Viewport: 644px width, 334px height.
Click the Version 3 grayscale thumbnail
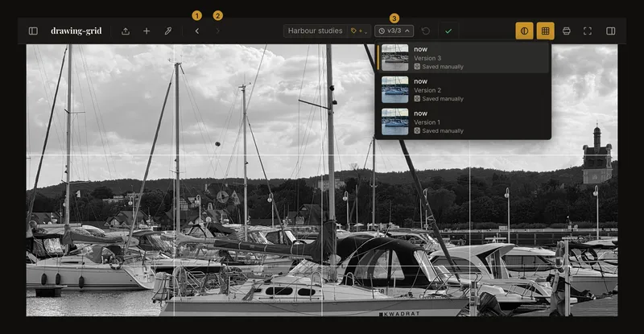tap(394, 57)
